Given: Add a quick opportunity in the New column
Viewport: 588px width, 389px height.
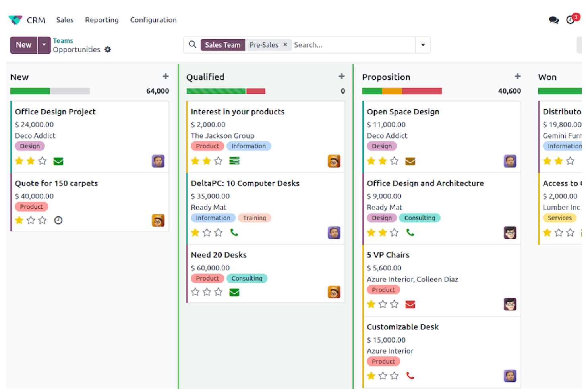Looking at the screenshot, I should (x=166, y=77).
